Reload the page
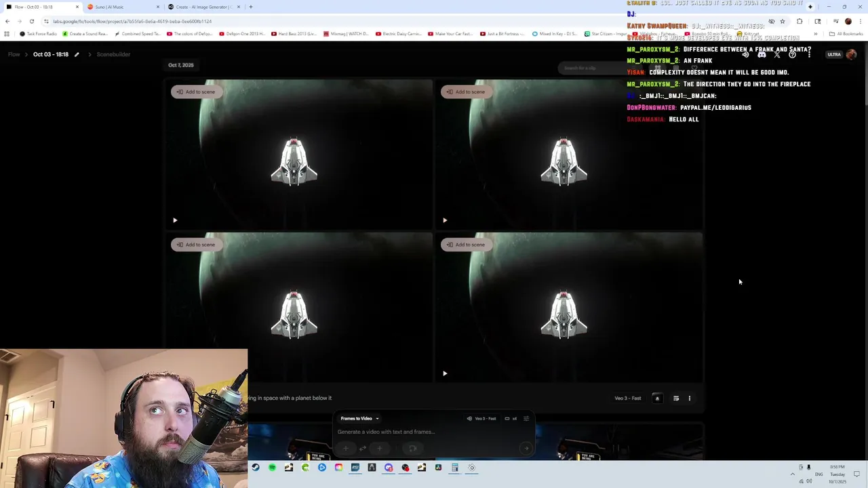This screenshot has width=868, height=488. [x=31, y=21]
